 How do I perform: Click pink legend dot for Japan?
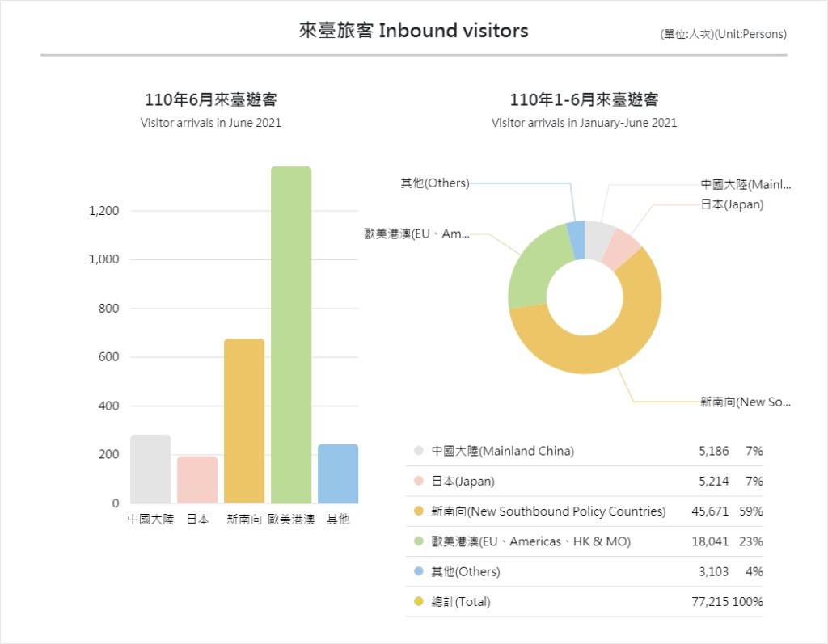pos(419,482)
